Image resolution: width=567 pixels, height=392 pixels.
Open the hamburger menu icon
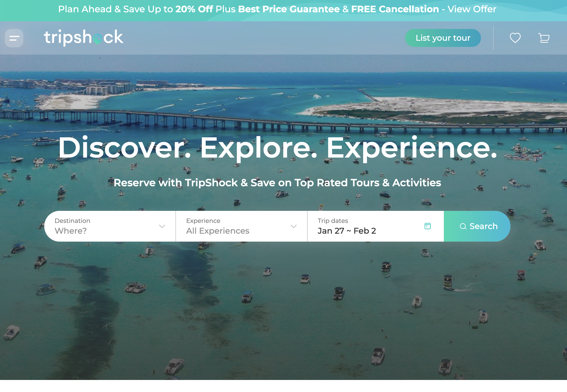(14, 38)
